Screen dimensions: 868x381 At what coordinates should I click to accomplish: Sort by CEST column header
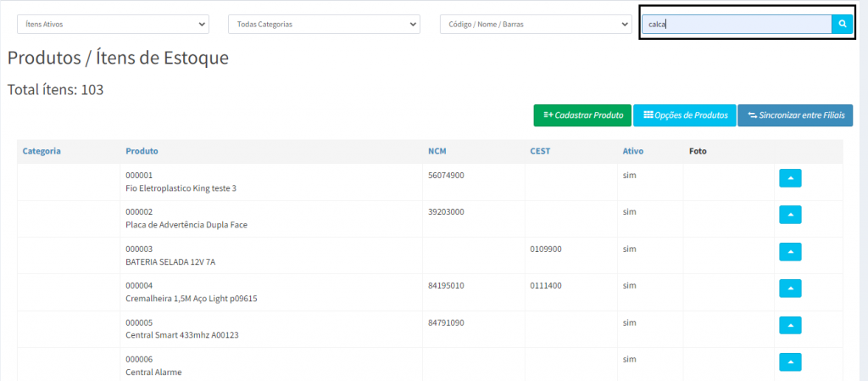[540, 151]
